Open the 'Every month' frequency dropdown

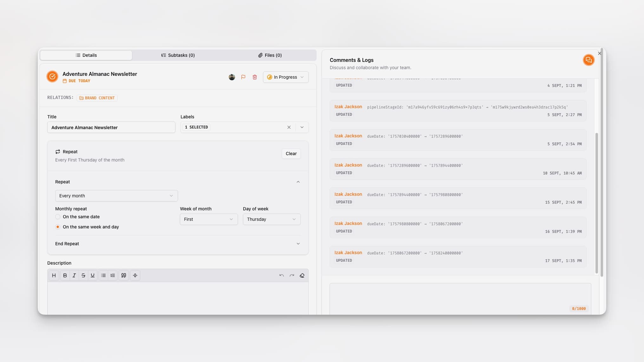pos(116,196)
